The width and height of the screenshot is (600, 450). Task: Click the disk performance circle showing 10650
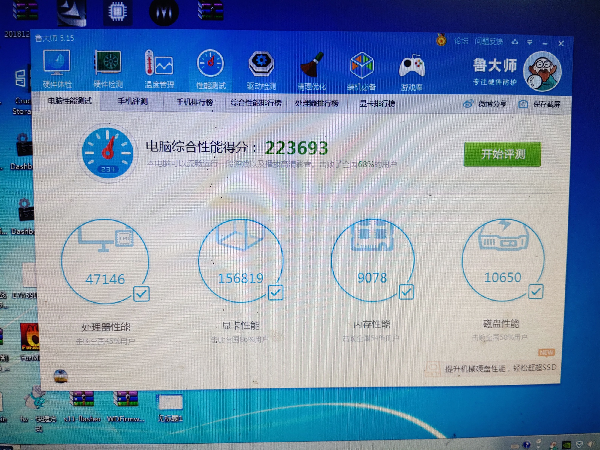click(503, 260)
